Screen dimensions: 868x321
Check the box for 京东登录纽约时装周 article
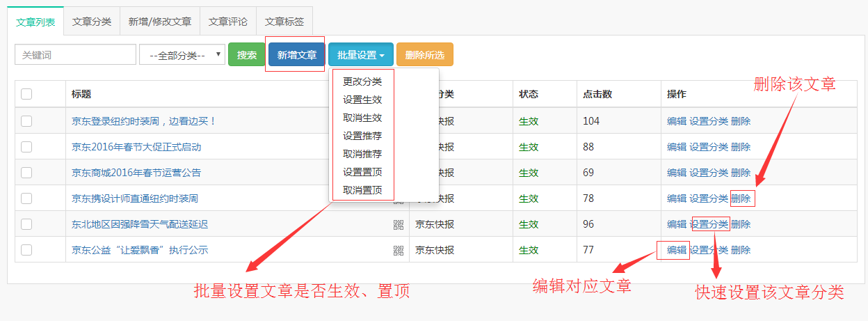click(x=26, y=121)
